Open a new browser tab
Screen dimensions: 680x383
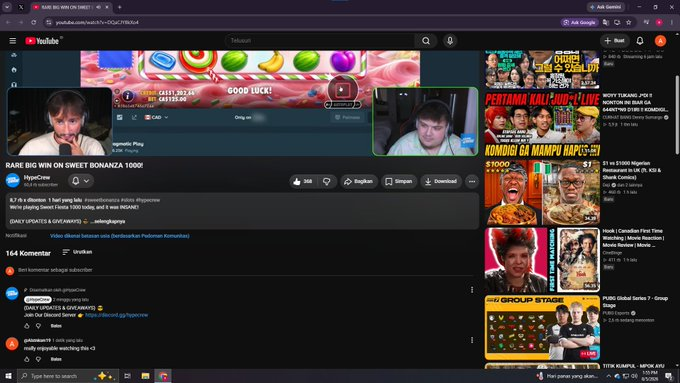(x=120, y=7)
